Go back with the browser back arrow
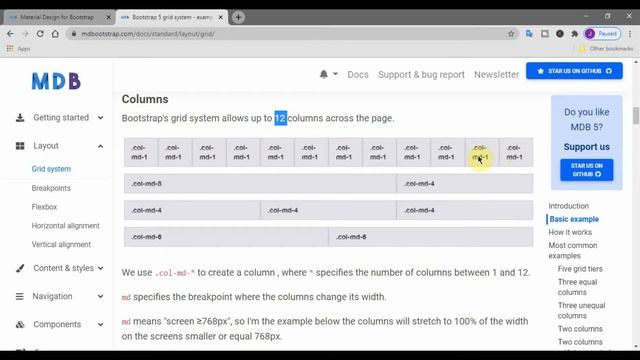 pos(10,34)
